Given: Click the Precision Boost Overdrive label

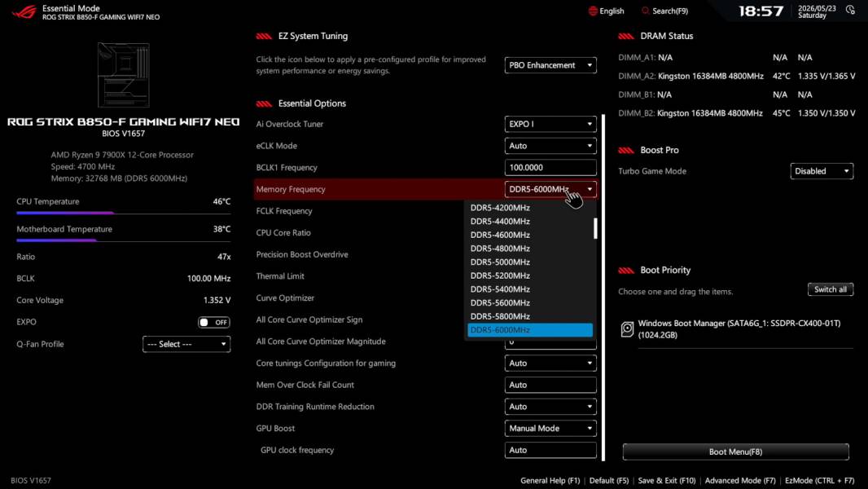Looking at the screenshot, I should pyautogui.click(x=302, y=255).
